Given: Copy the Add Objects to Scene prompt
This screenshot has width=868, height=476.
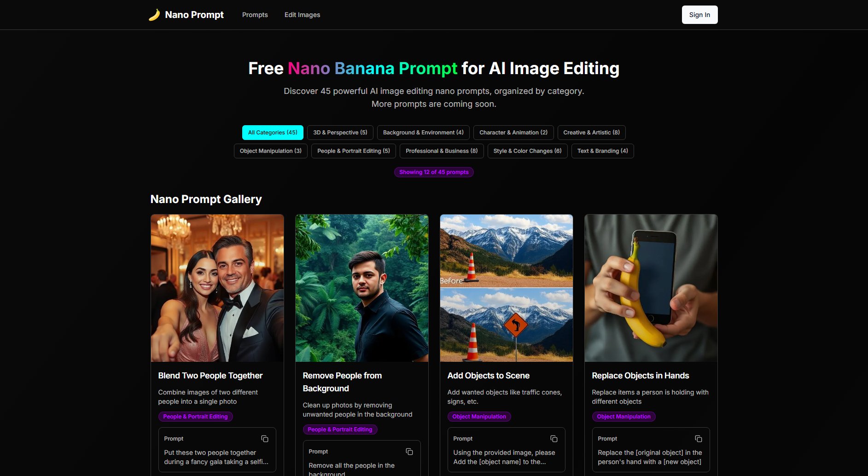Looking at the screenshot, I should pos(554,439).
